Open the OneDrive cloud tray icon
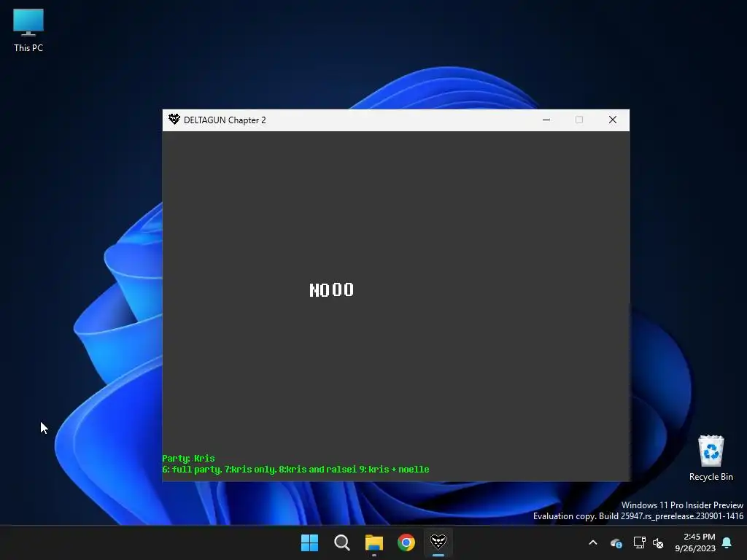This screenshot has height=560, width=747. coord(616,542)
